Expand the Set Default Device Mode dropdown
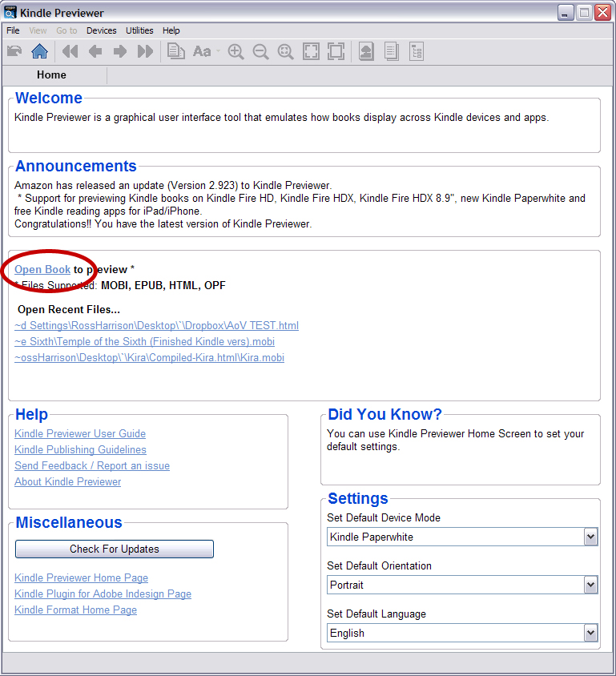 (590, 537)
